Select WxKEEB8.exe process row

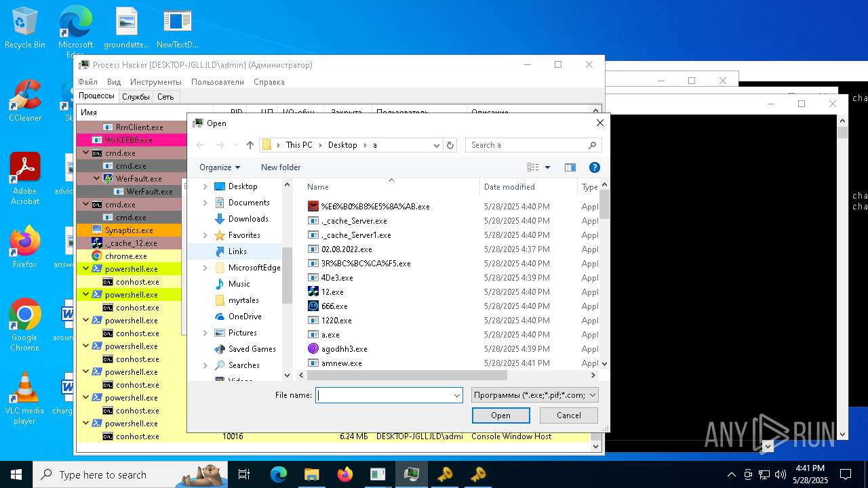click(129, 140)
